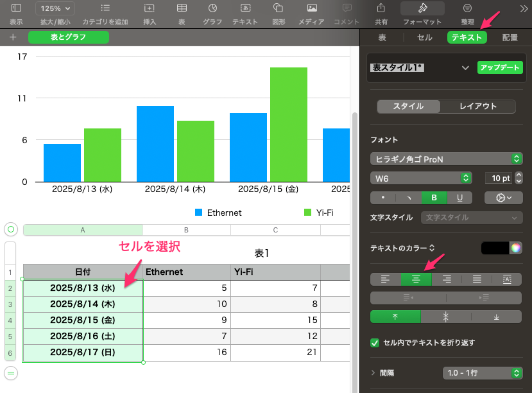Switch to the セル tab
Viewport: 532px width, 393px height.
(424, 37)
